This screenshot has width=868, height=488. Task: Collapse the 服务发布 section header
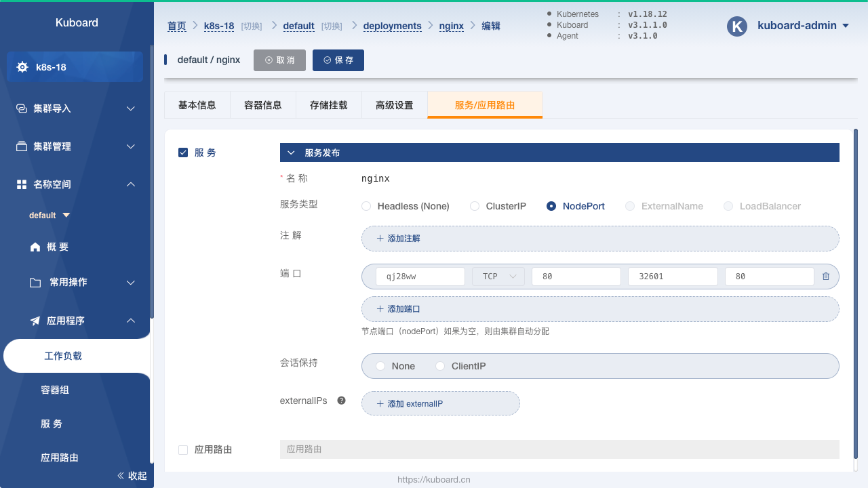click(x=559, y=152)
